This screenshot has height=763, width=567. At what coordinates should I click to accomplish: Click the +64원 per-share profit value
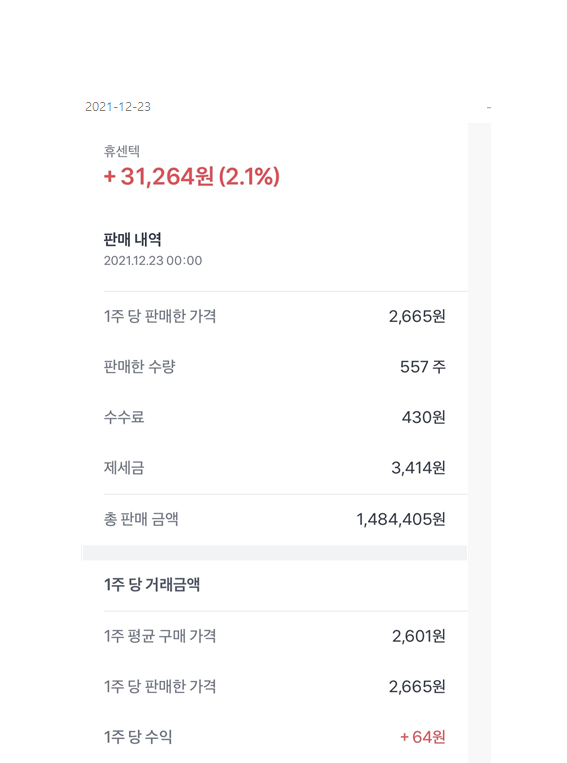(423, 737)
